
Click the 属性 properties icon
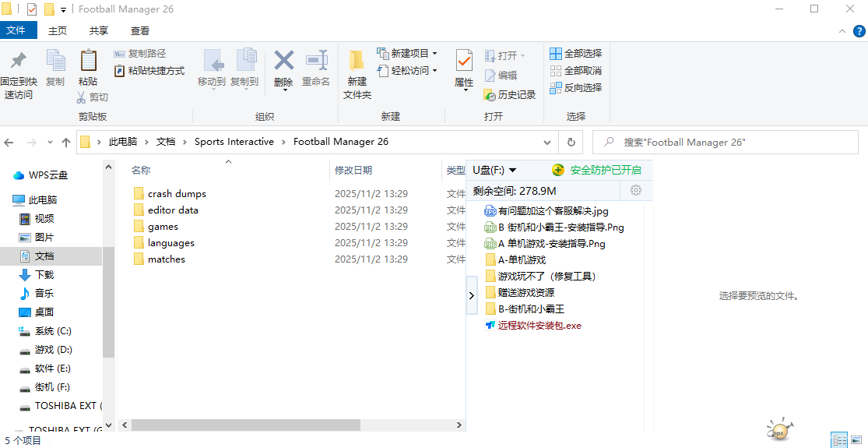coord(464,62)
